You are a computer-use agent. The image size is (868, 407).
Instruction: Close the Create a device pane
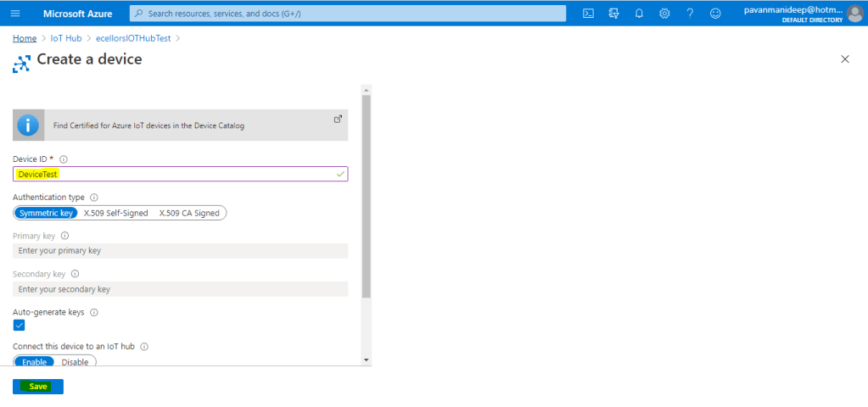844,59
